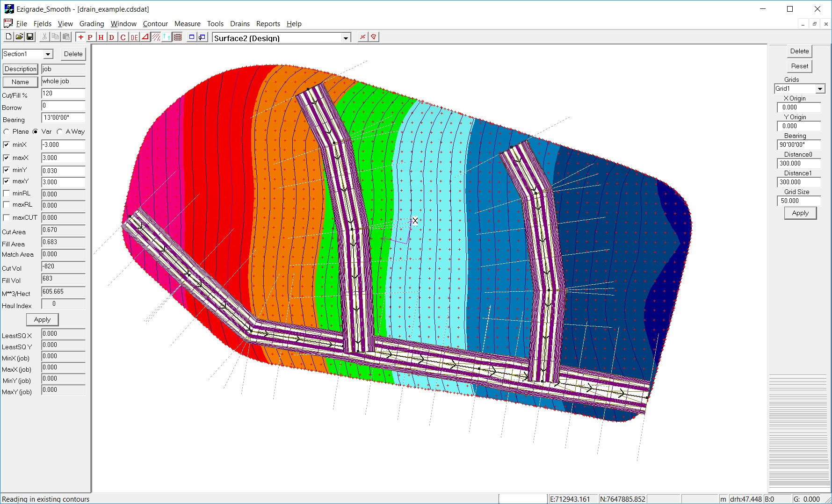Click the Open file folder icon
This screenshot has width=832, height=504.
(x=19, y=37)
